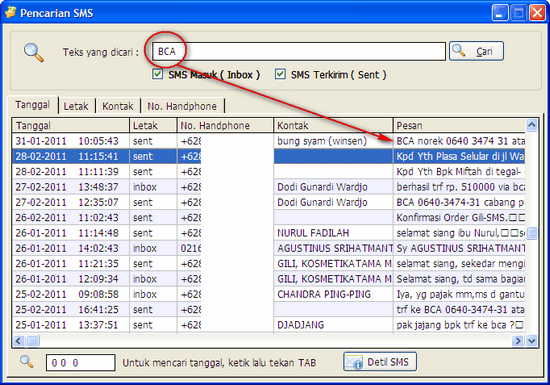This screenshot has height=385, width=550.
Task: Switch to the Kontak tab
Action: click(118, 106)
